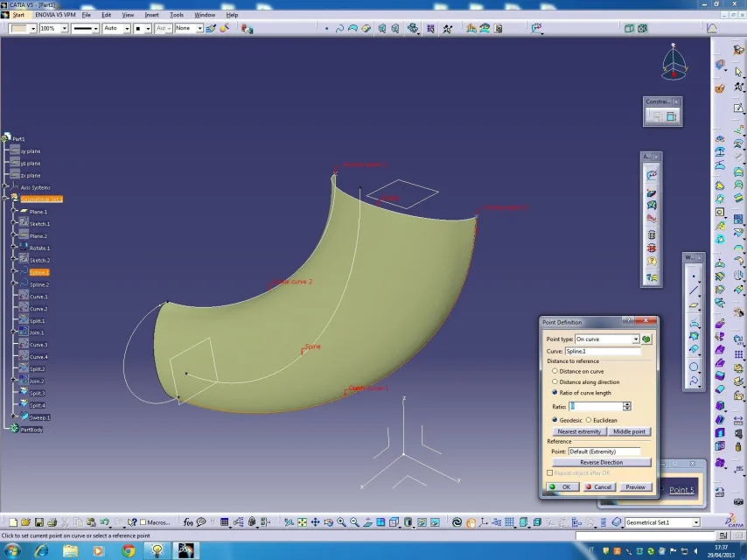Click the Ratio value input field

(x=596, y=406)
